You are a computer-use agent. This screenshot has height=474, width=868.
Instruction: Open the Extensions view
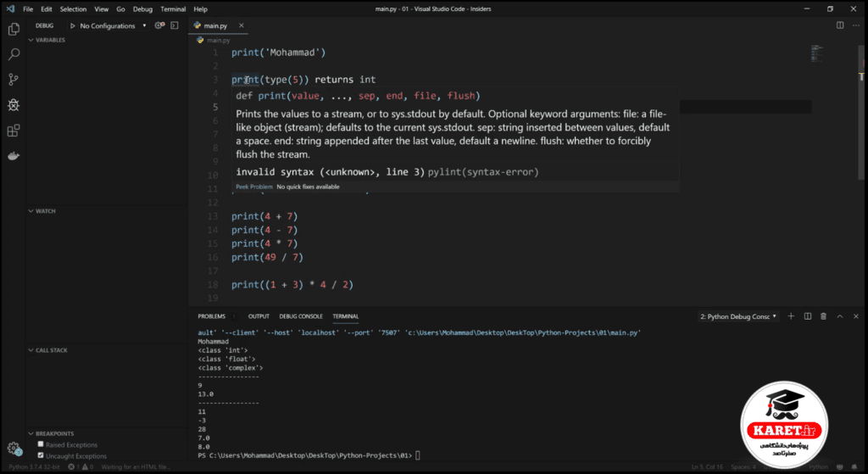[14, 131]
